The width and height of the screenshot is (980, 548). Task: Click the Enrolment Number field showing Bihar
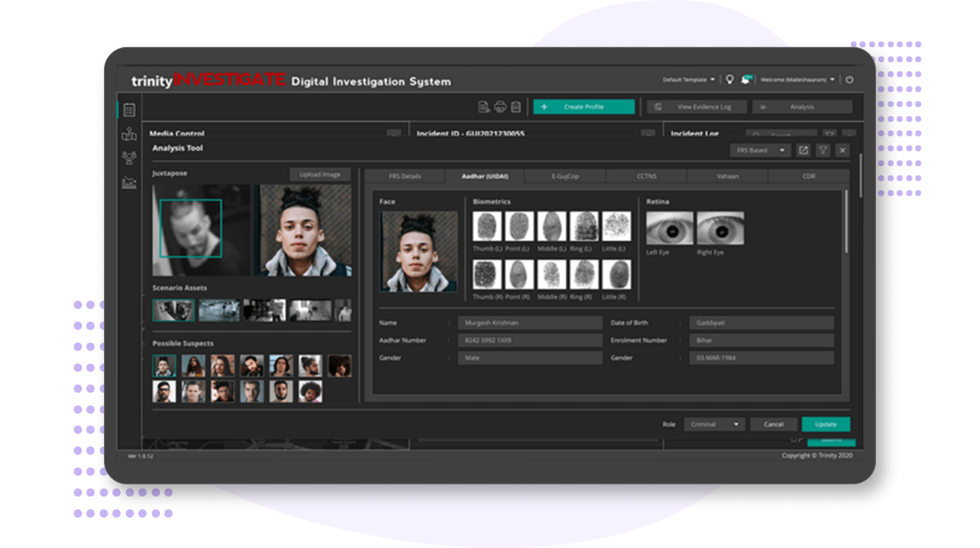pos(761,340)
